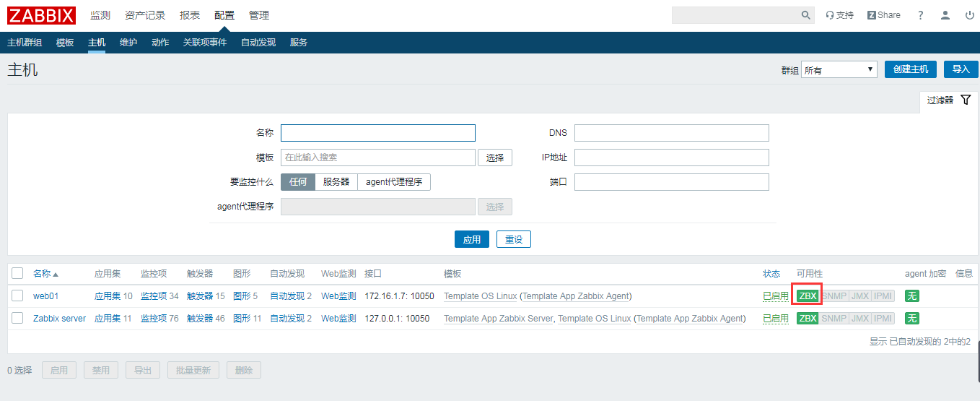Screen dimensions: 980x401
Task: Click the 选择 button beside the template field
Action: (495, 158)
